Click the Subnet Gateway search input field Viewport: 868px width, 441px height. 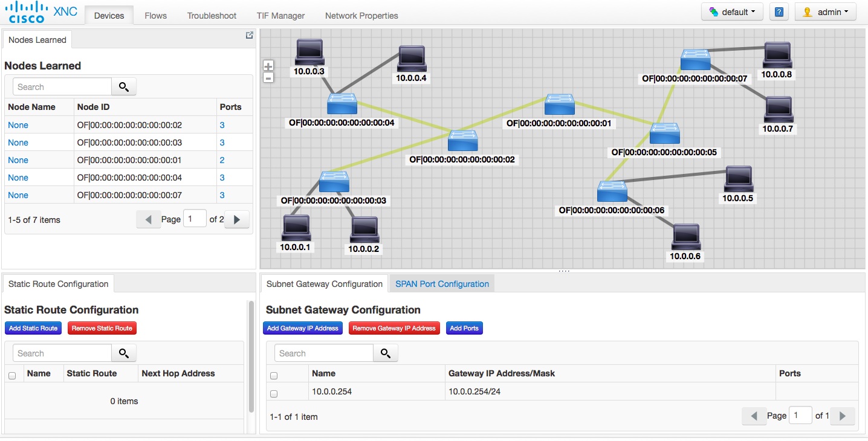pos(324,353)
